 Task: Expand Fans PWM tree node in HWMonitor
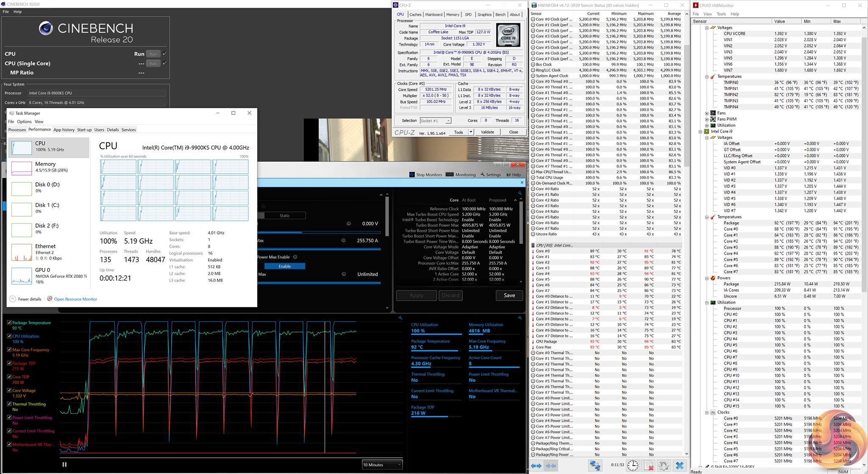pos(707,119)
